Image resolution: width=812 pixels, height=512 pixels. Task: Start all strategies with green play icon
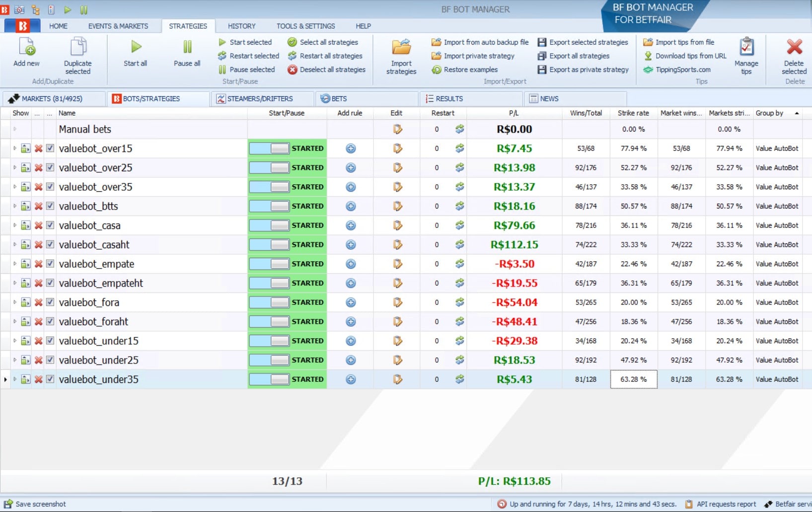click(x=136, y=47)
